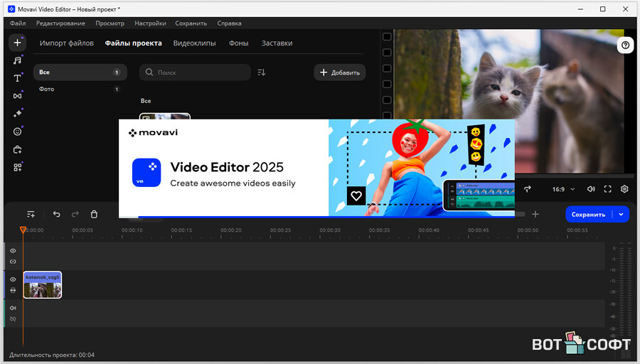Viewport: 640px width, 364px height.
Task: Click the Поиск search field
Action: tap(195, 73)
